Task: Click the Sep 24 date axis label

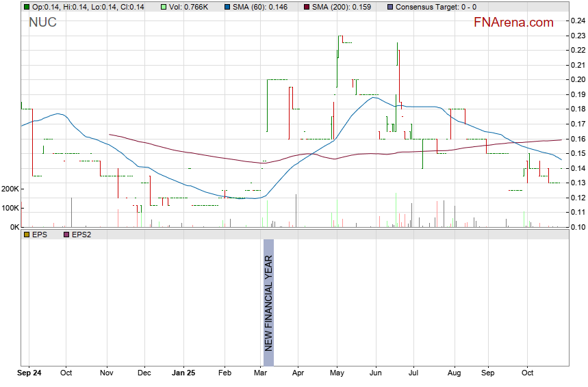Action: (30, 373)
